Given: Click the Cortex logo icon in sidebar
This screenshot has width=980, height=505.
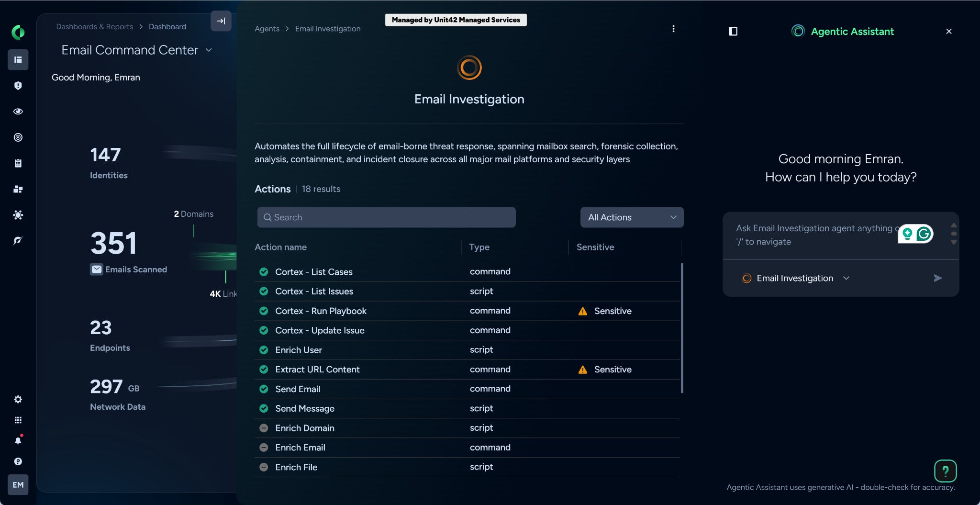Looking at the screenshot, I should click(18, 32).
